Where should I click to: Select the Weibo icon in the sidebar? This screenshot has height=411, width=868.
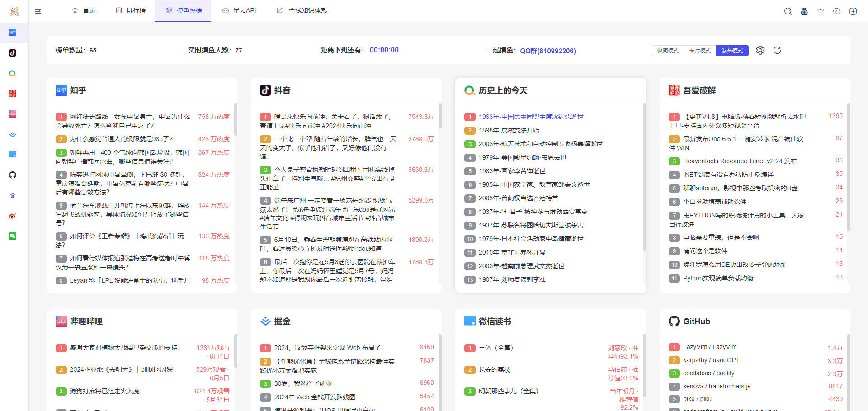click(13, 216)
